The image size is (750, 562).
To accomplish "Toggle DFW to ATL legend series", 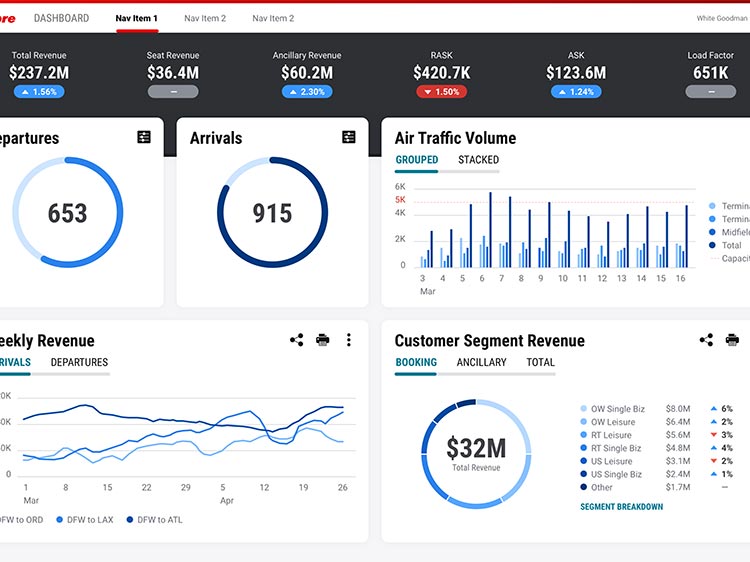I will [158, 519].
